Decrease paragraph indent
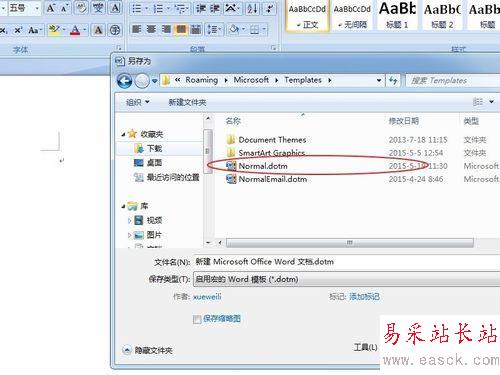This screenshot has height=375, width=500. pos(201,9)
